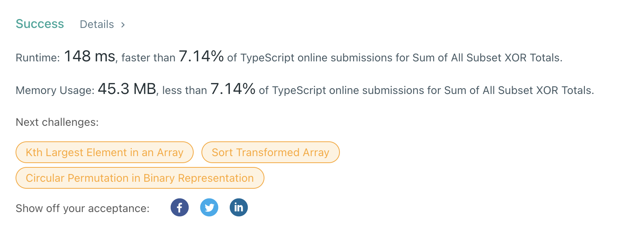Viewport: 644px width, 233px height.
Task: Click the runtime 7.14% percentile figure
Action: [201, 57]
